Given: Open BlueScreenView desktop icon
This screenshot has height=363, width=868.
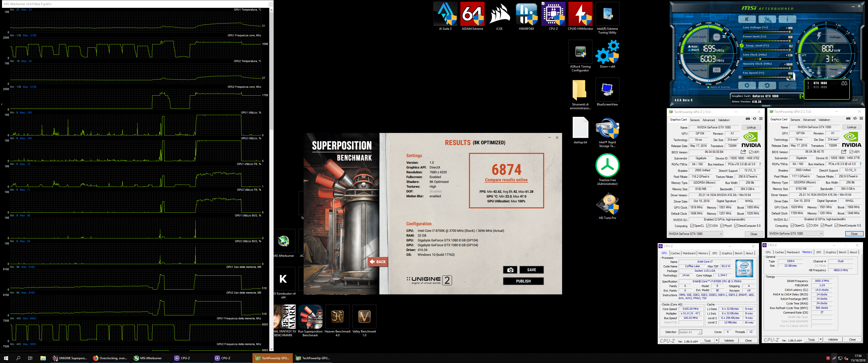Looking at the screenshot, I should [x=607, y=92].
